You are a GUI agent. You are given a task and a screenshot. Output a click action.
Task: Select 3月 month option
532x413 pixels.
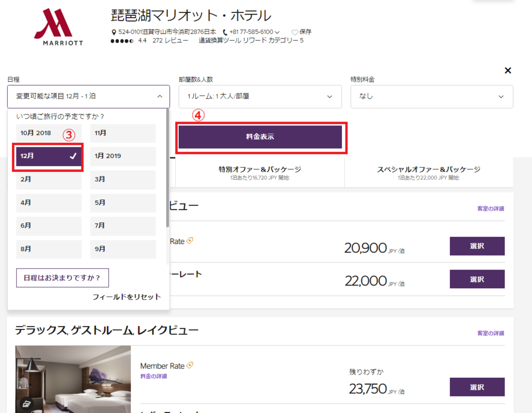(123, 179)
